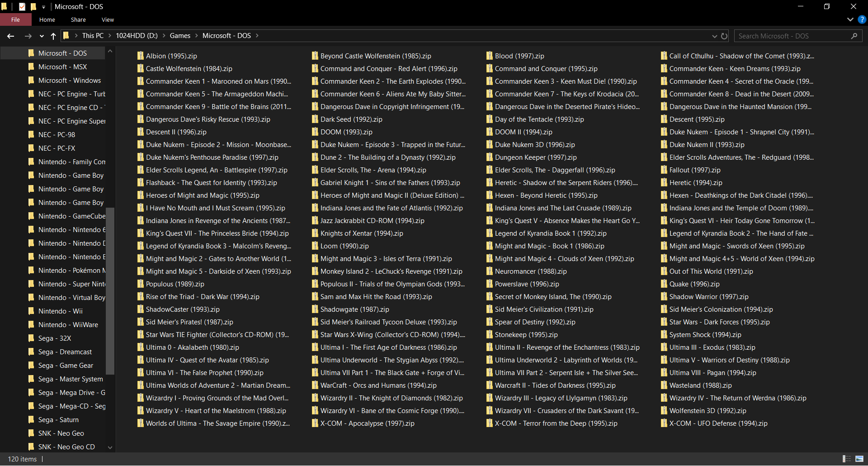The width and height of the screenshot is (868, 466).
Task: Refresh the Microsoft - DOS folder view
Action: point(724,36)
